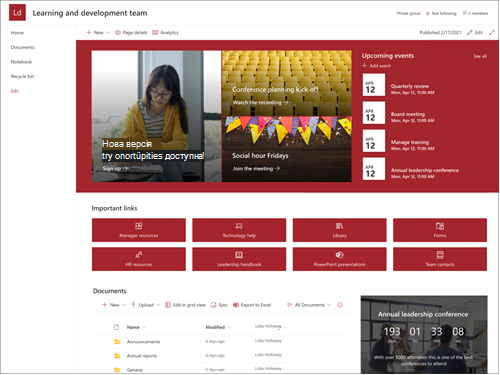Click Add event under Upcoming events
This screenshot has height=375, width=500.
coord(376,66)
